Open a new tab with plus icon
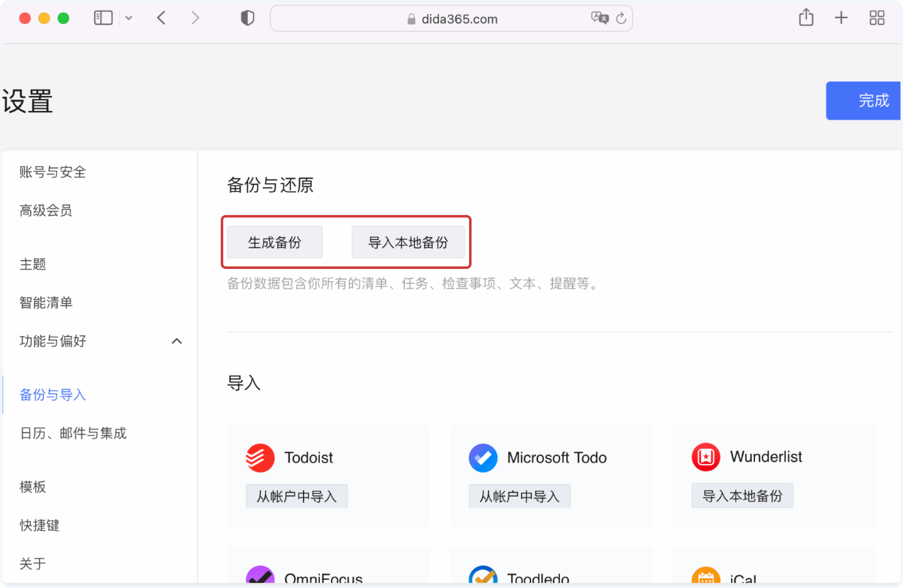This screenshot has height=588, width=903. (841, 18)
